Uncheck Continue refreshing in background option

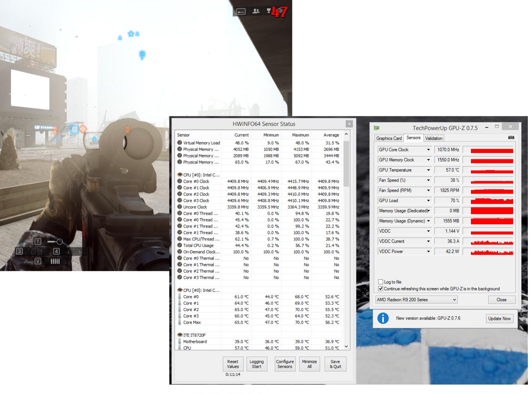click(x=381, y=289)
